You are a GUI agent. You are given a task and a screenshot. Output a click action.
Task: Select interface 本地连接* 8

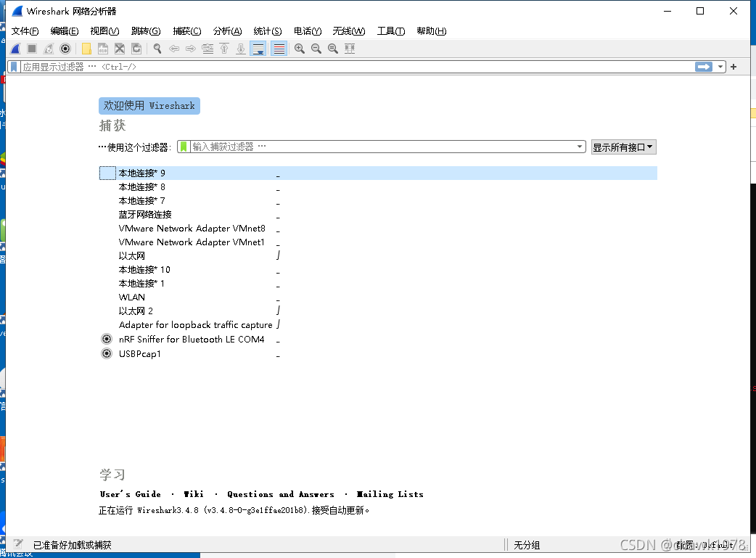click(378, 186)
